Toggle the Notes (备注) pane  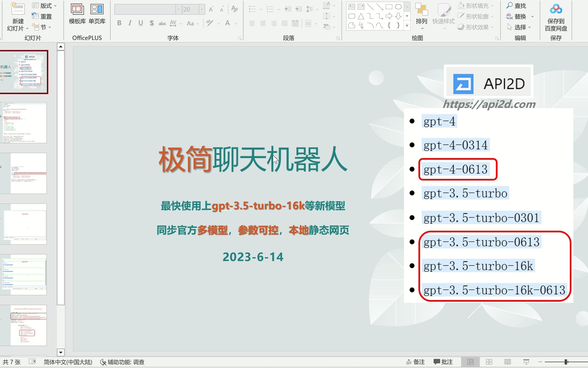415,362
